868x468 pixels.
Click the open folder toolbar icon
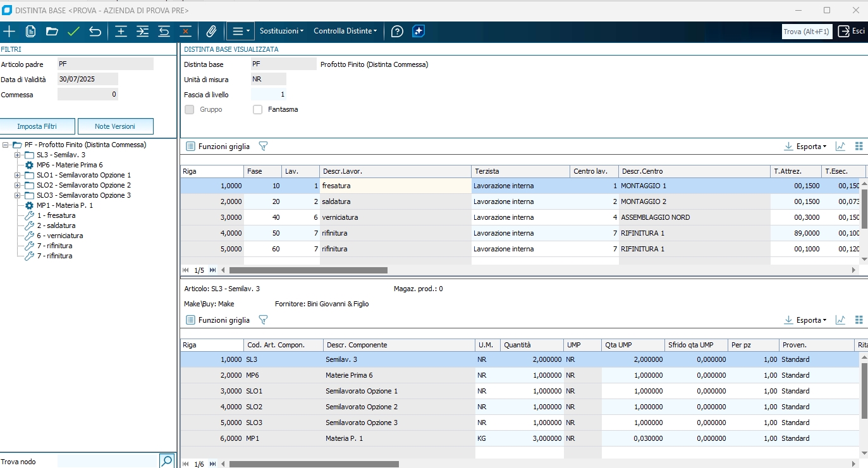click(x=52, y=31)
